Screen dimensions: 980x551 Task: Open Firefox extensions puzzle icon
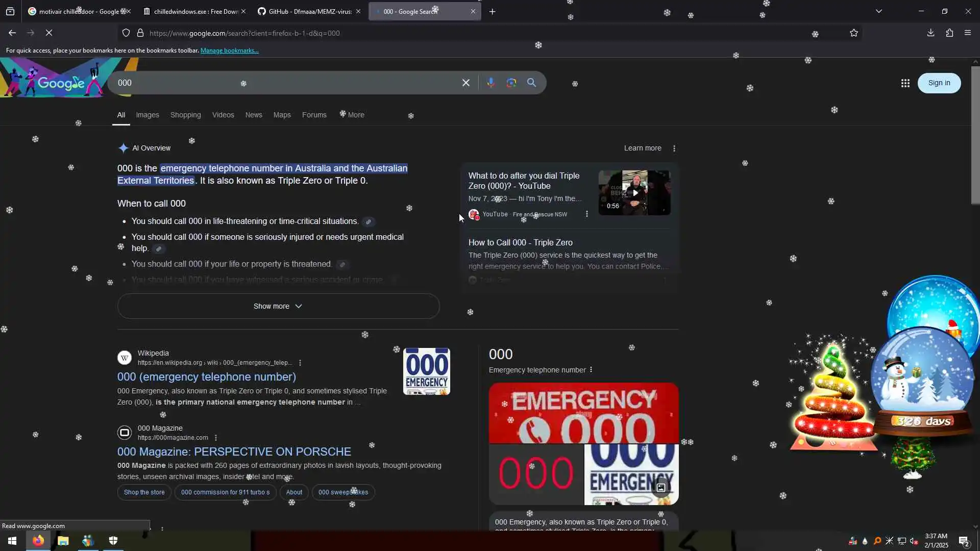pos(949,33)
